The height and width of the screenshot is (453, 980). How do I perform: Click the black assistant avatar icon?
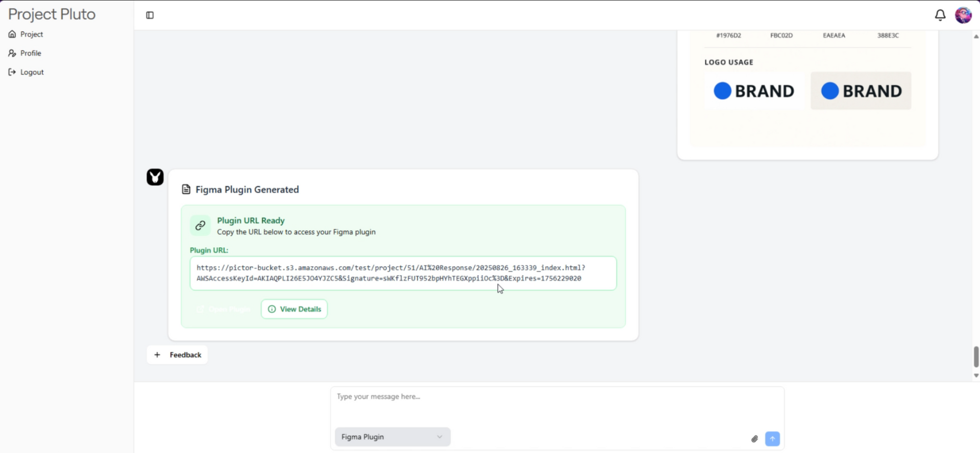click(155, 177)
